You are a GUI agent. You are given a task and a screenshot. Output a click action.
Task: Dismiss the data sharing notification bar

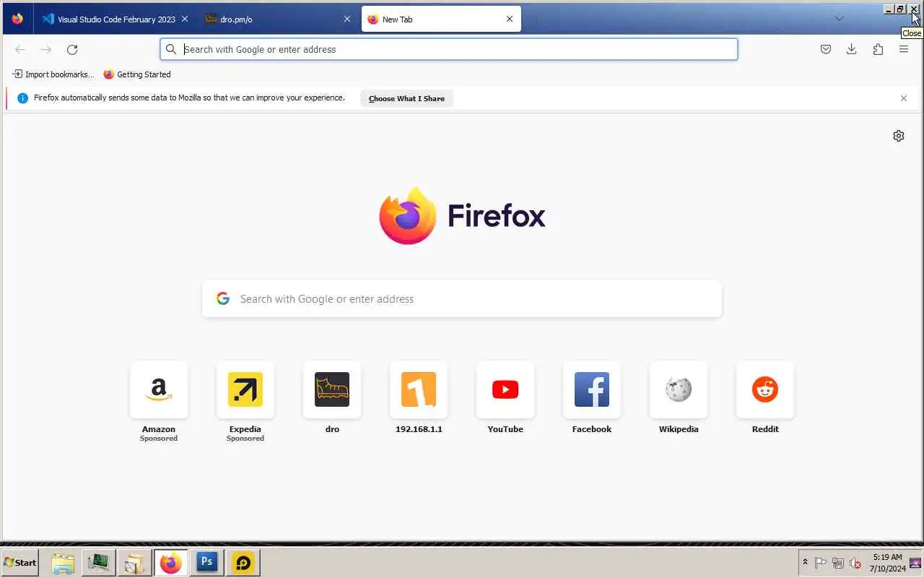pos(904,98)
